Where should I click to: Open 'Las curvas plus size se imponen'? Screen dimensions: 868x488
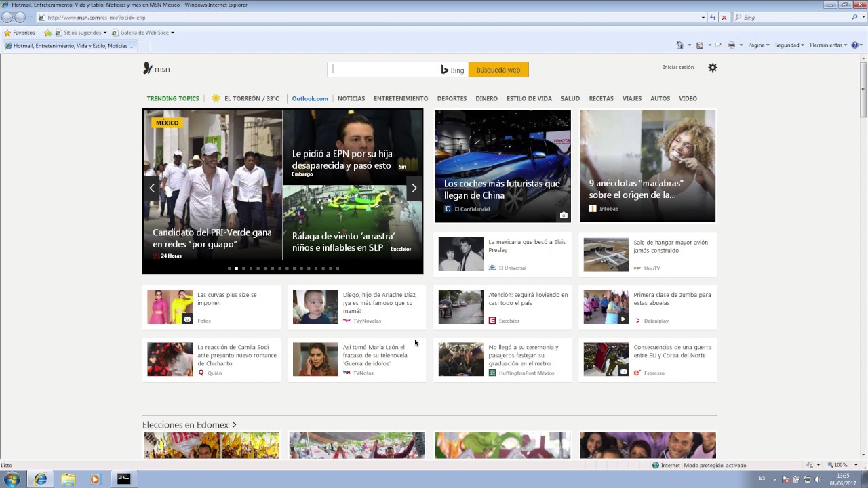(x=227, y=299)
